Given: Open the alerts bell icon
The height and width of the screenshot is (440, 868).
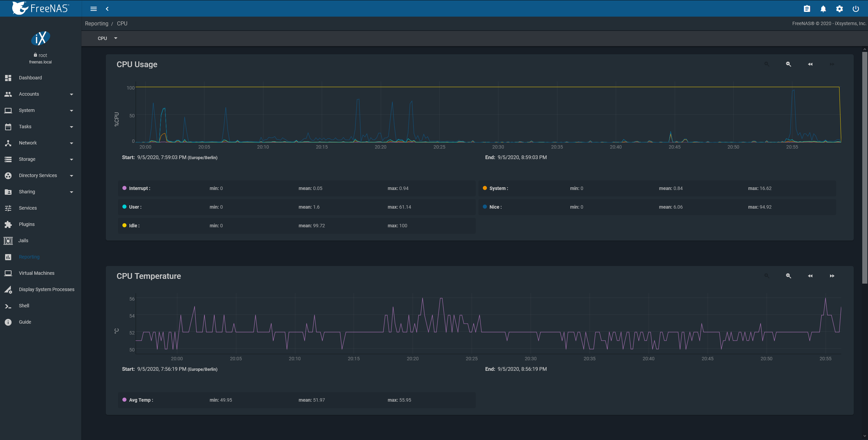Looking at the screenshot, I should point(823,9).
